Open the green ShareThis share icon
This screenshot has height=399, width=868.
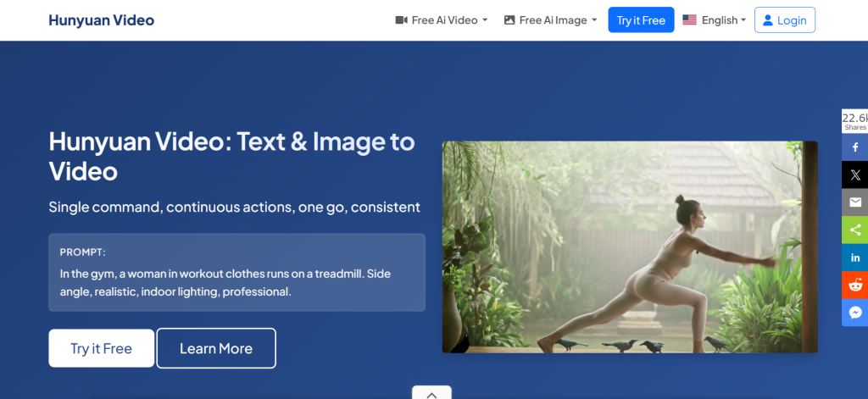tap(854, 230)
